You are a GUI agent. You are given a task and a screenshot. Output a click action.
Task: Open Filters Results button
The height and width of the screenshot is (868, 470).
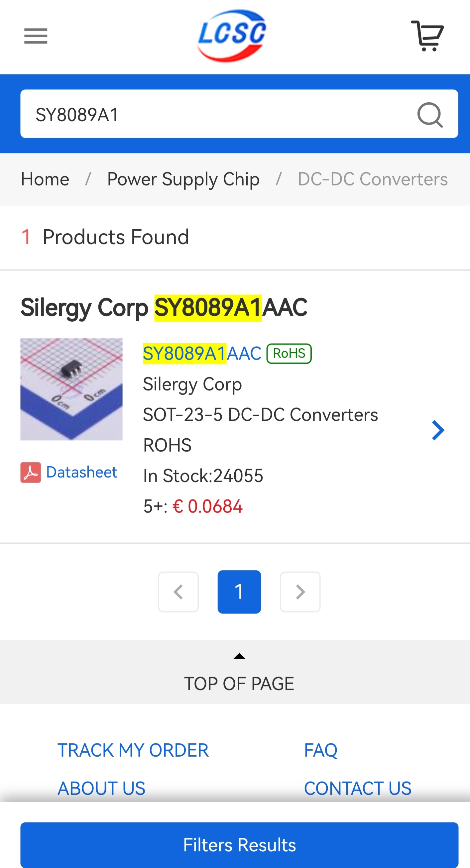[239, 844]
